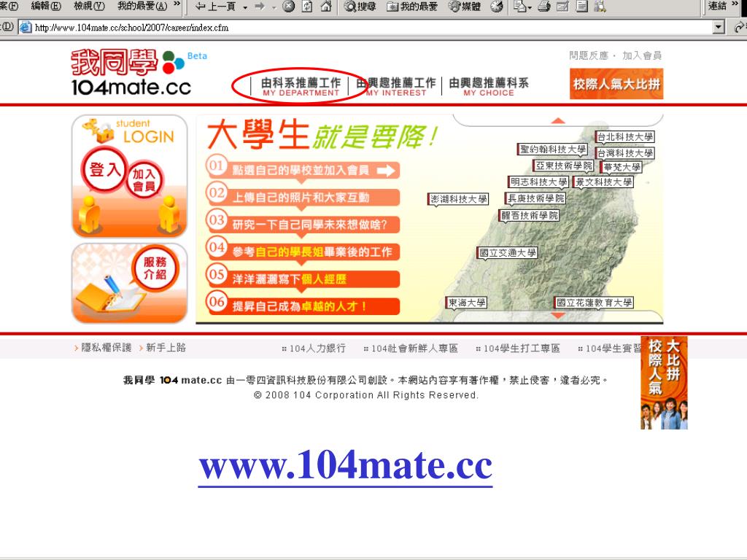Click the Stop loading icon

coord(289,6)
